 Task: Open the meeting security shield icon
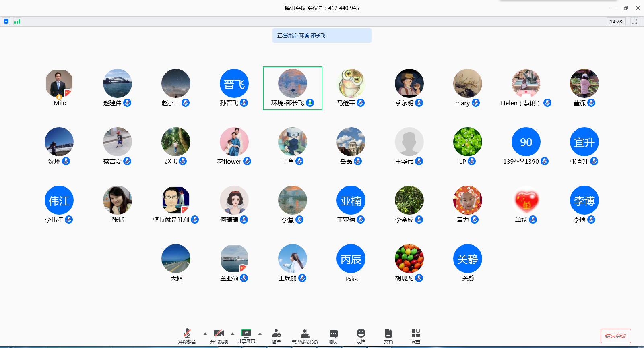tap(6, 21)
